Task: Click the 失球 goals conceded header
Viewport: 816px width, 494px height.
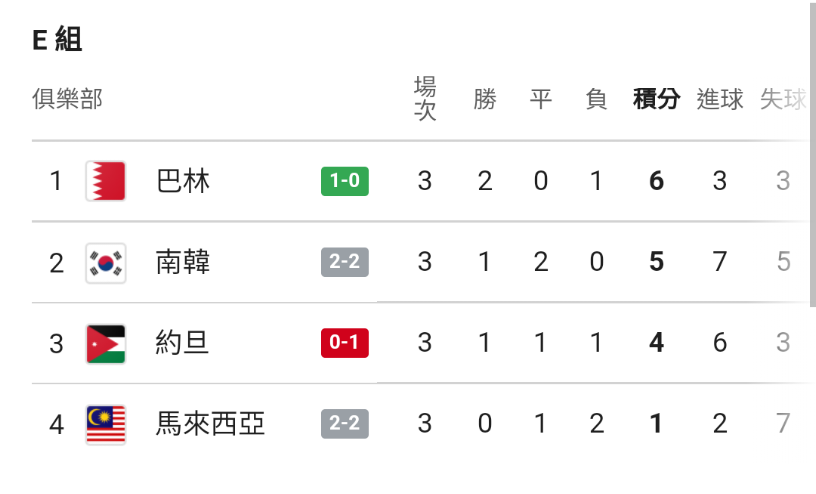Action: click(x=782, y=99)
